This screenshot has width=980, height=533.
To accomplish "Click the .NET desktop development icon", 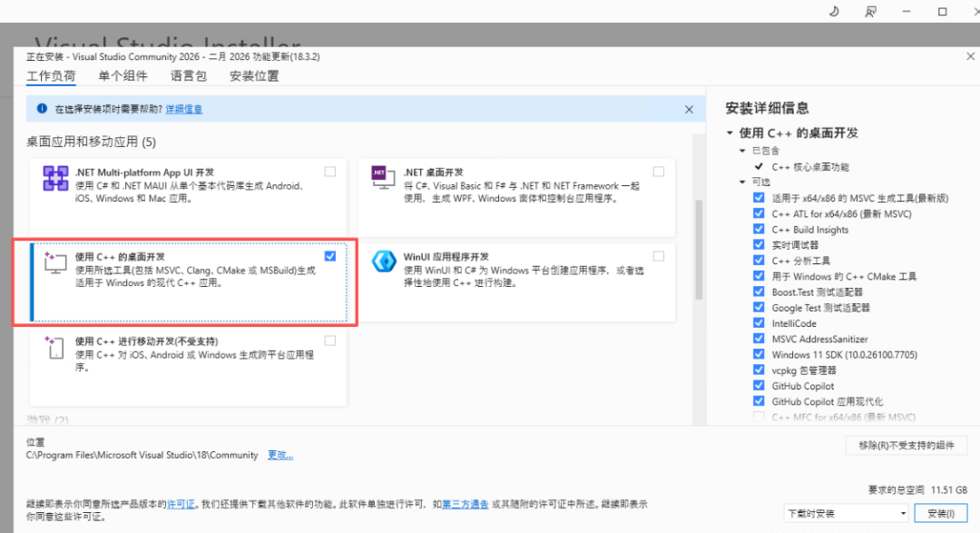I will pyautogui.click(x=383, y=178).
